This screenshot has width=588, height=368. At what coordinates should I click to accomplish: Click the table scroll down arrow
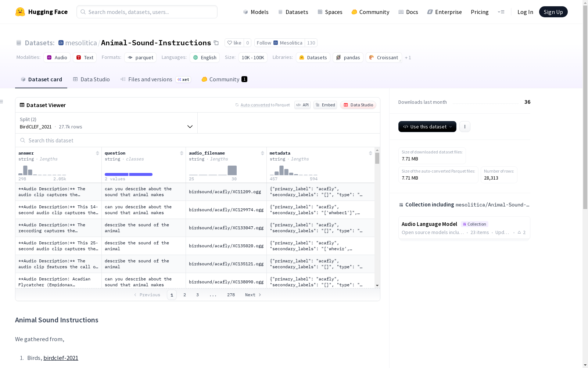(377, 286)
